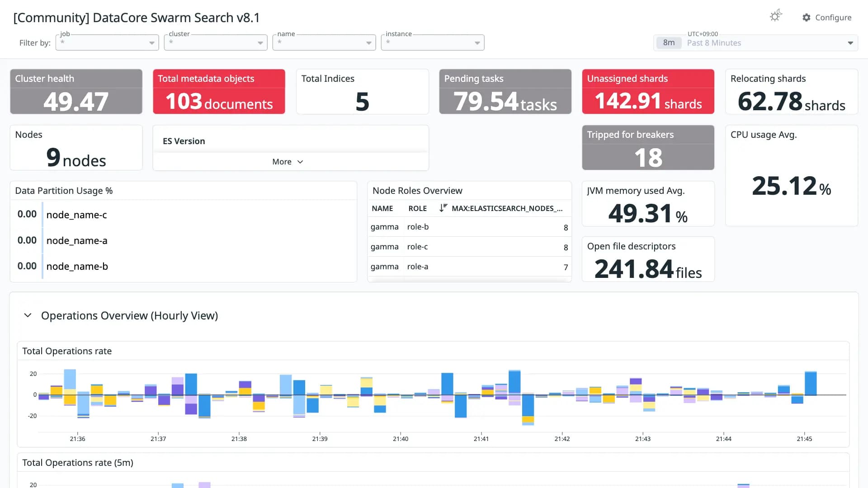Click the dashboard title DataCore Swarm Search v8.1

point(137,18)
